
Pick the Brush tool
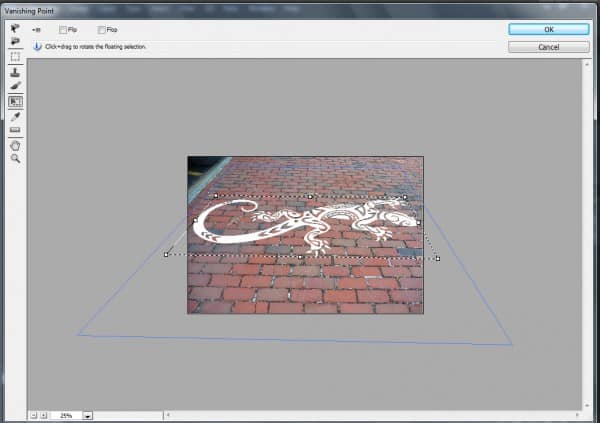pos(15,86)
